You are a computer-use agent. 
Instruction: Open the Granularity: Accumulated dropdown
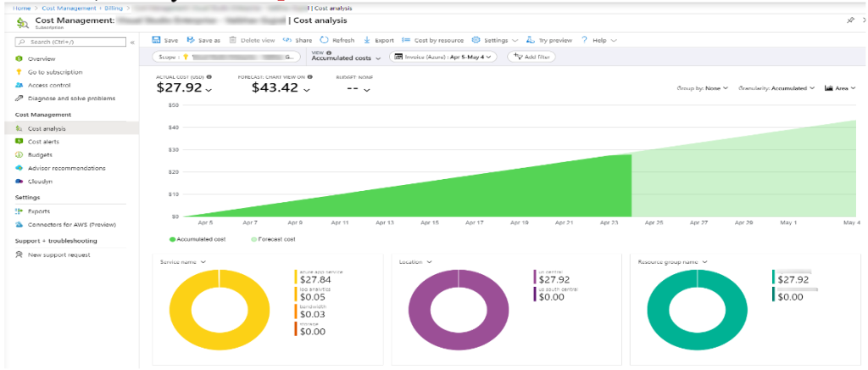pos(776,88)
